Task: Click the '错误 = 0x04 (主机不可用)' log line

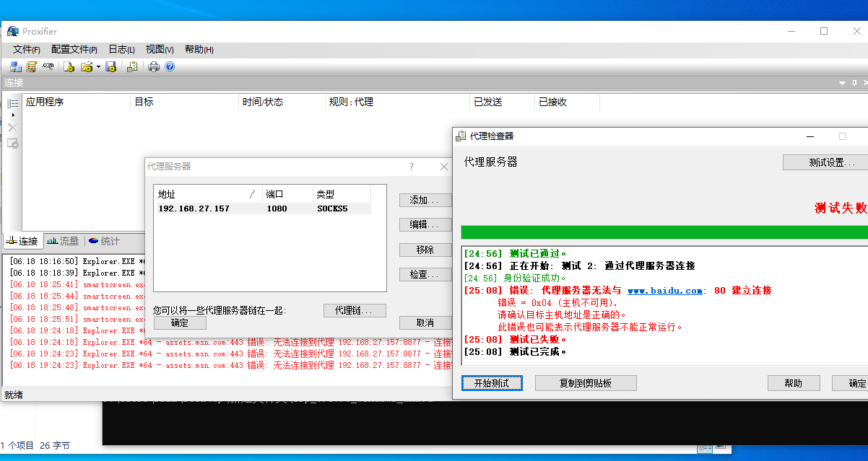Action: point(558,303)
